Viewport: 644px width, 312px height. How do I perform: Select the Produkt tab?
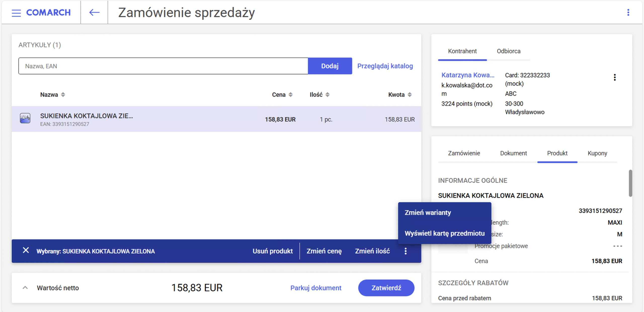[x=557, y=153]
